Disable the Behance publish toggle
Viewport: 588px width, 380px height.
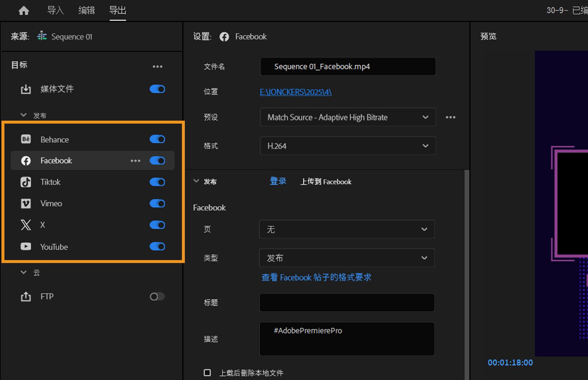click(157, 139)
